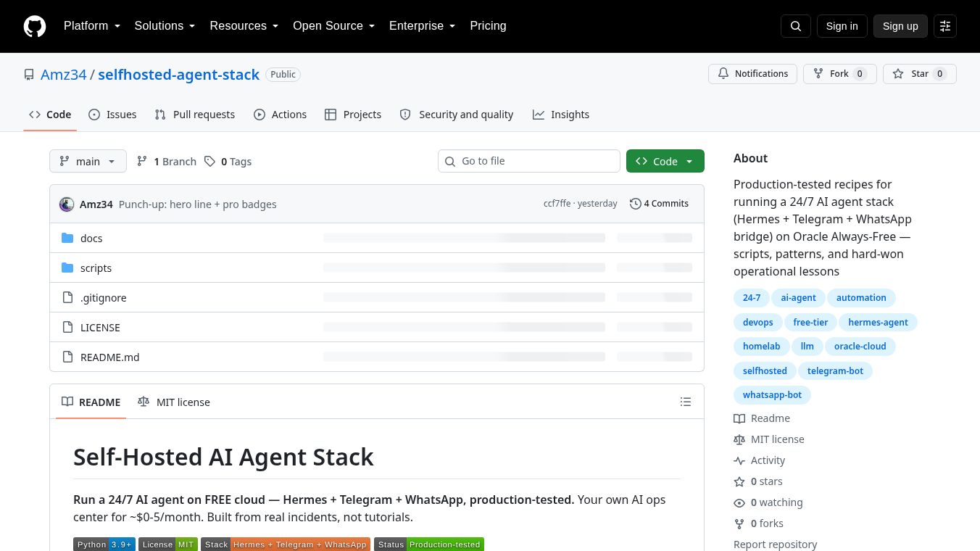This screenshot has width=980, height=551.
Task: Switch to the Pull requests tab
Action: pos(195,115)
